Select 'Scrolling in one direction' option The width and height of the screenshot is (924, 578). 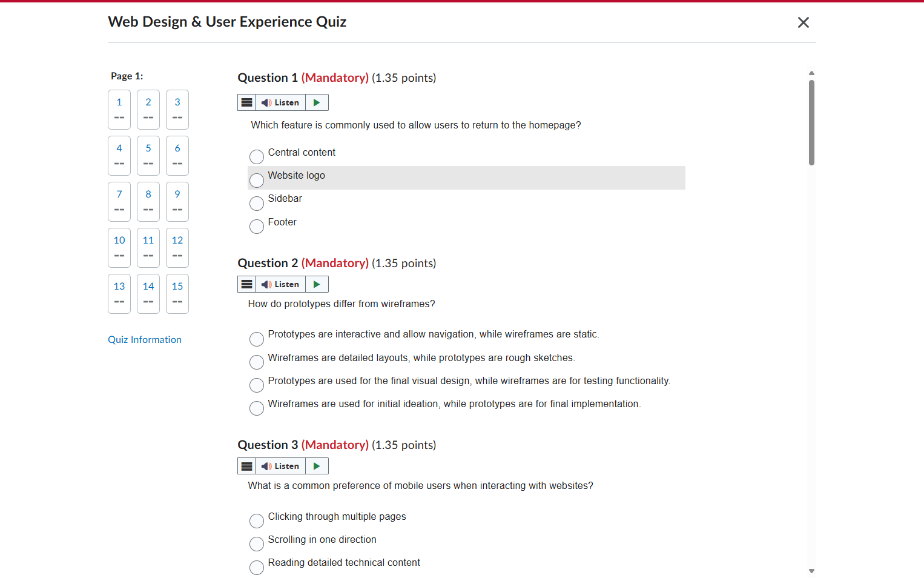click(257, 543)
